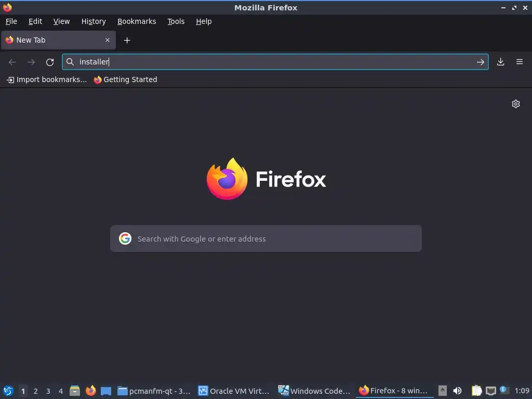Viewport: 532px width, 399px height.
Task: Click the Go arrow in the address bar
Action: [x=480, y=62]
